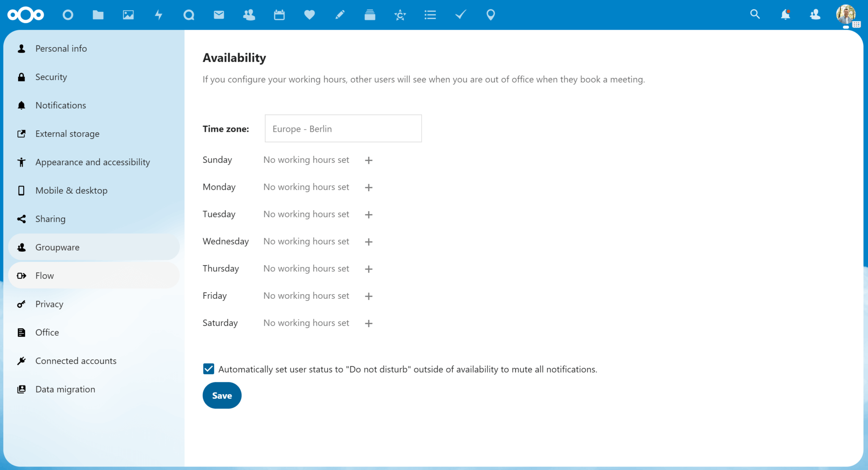
Task: Add working hours for Monday
Action: point(368,187)
